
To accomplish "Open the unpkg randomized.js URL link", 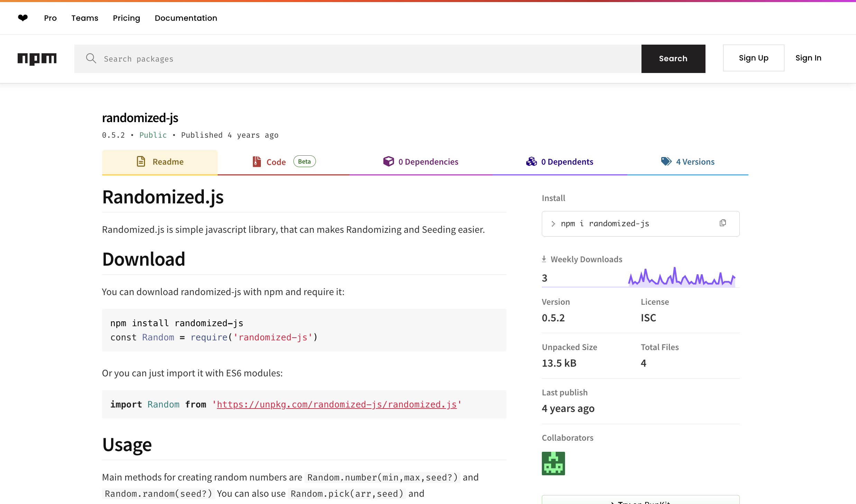I will pos(337,404).
